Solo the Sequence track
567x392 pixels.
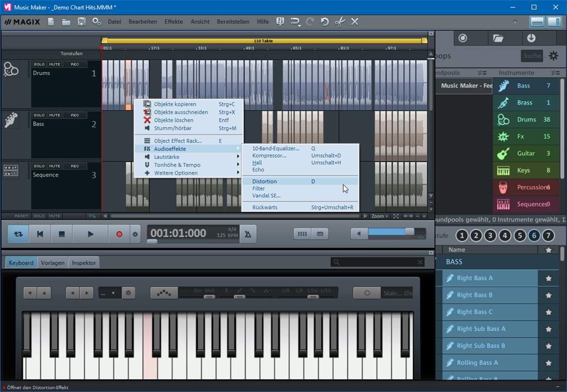click(39, 166)
